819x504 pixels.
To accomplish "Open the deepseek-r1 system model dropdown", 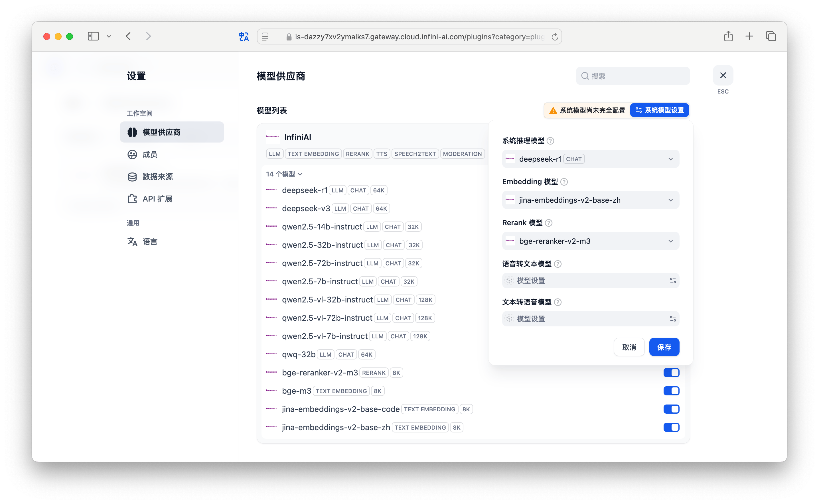I will click(590, 159).
